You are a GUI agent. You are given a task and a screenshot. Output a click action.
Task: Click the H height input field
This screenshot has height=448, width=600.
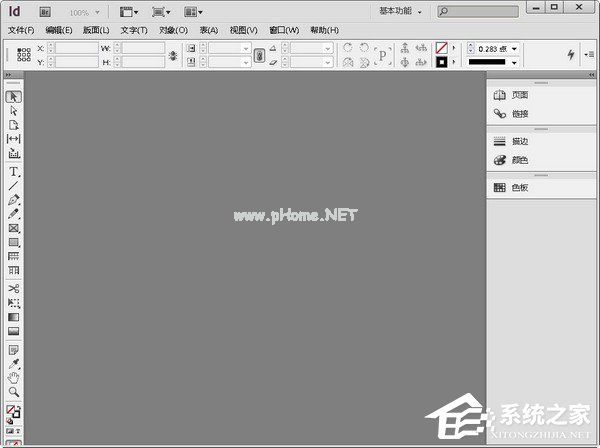pos(143,62)
